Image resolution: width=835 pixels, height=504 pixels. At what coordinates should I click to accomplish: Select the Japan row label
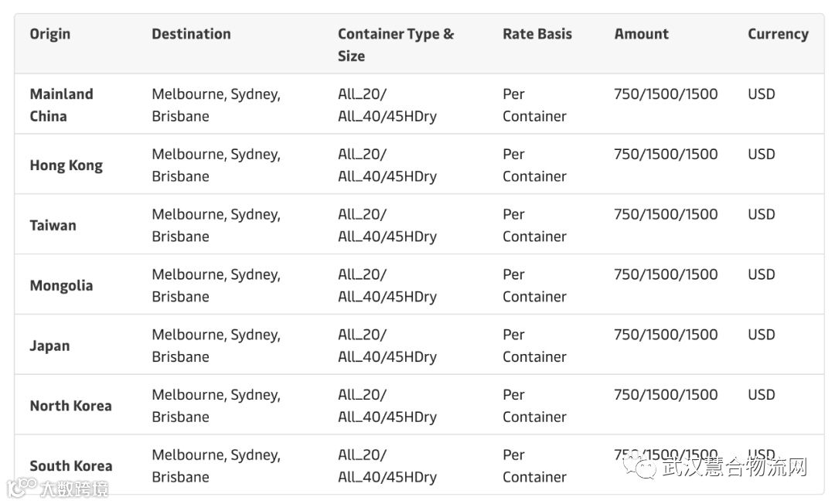pyautogui.click(x=49, y=346)
